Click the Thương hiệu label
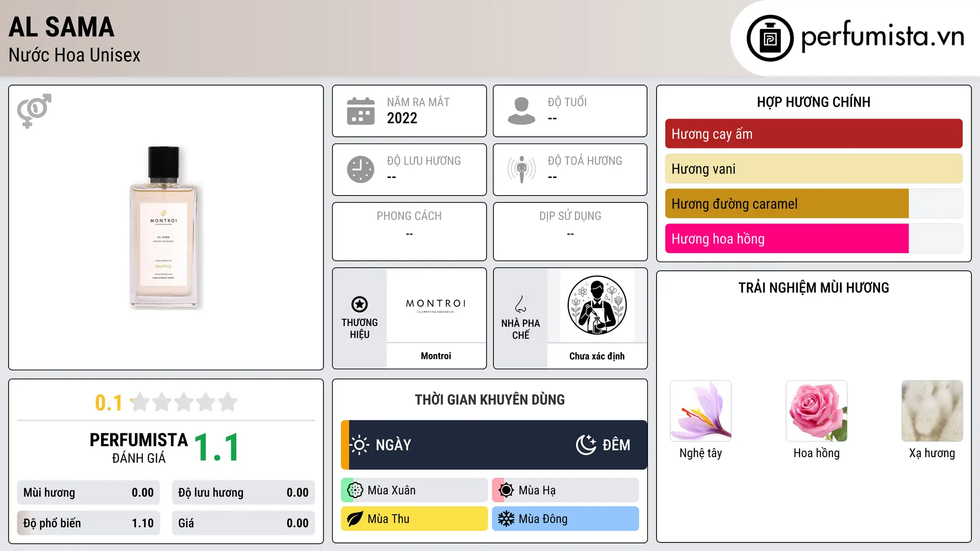Viewport: 980px width, 551px height. tap(359, 329)
